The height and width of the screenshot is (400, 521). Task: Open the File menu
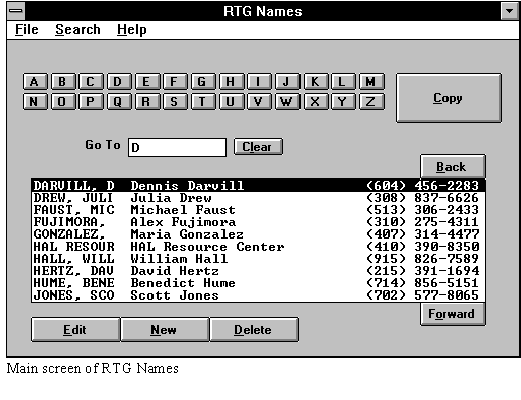27,30
